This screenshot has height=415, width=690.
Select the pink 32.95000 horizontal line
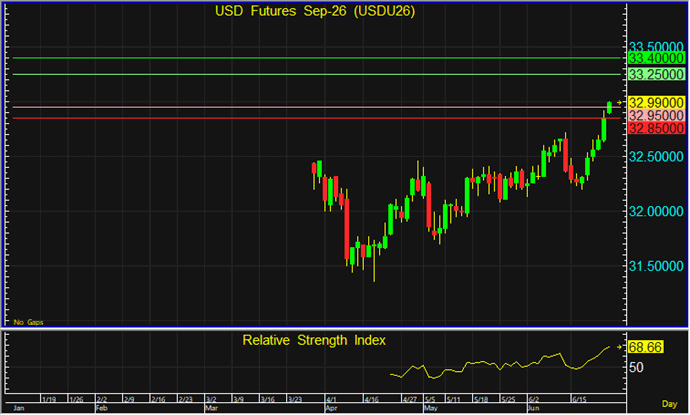pyautogui.click(x=317, y=107)
